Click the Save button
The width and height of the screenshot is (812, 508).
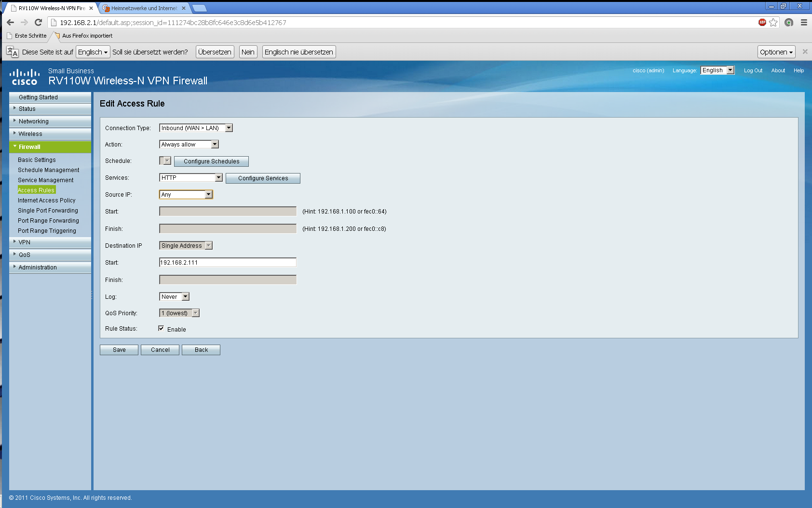[119, 350]
